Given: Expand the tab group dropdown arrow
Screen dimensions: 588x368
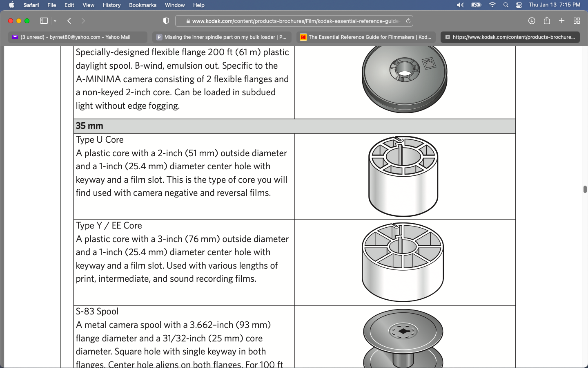Looking at the screenshot, I should 55,21.
